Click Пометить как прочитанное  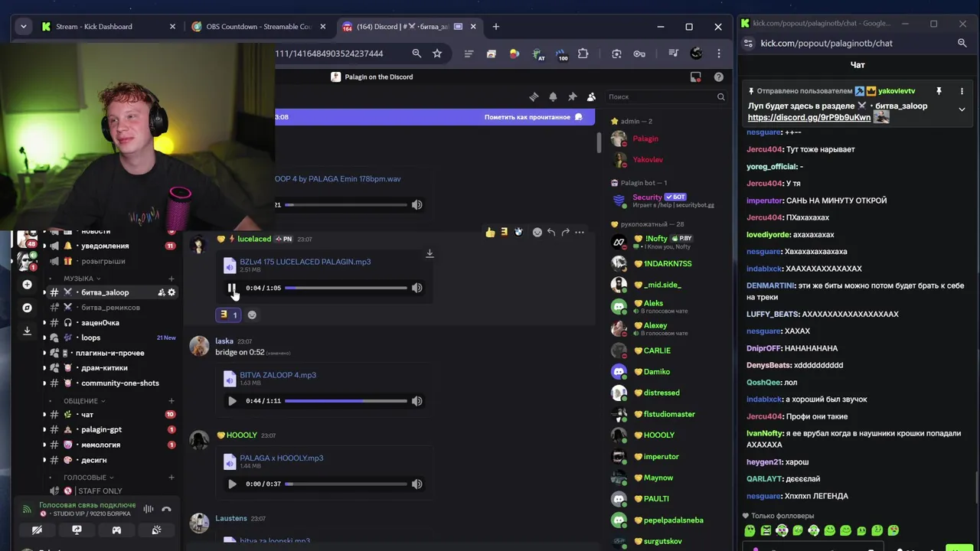(533, 117)
